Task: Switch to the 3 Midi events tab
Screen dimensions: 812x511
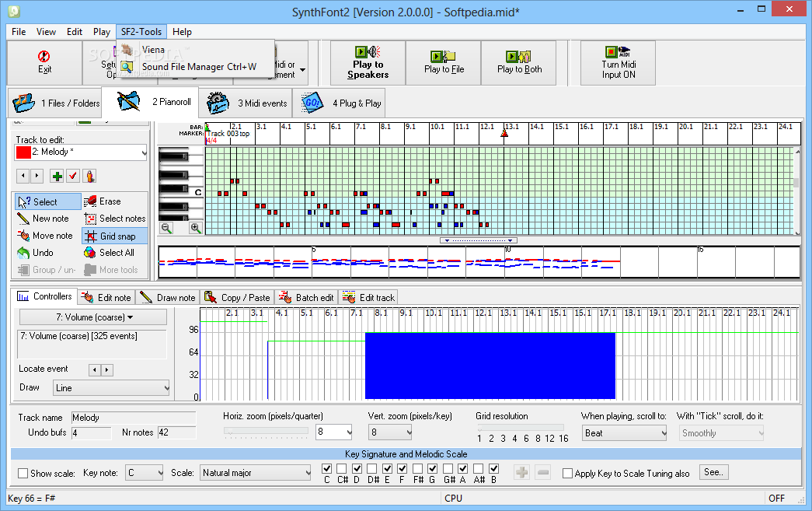Action: coord(246,103)
